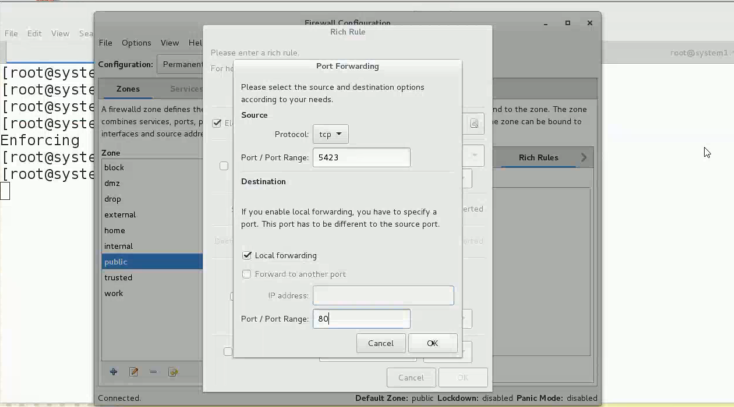
Task: Toggle the Forward to another port checkbox
Action: tap(246, 274)
